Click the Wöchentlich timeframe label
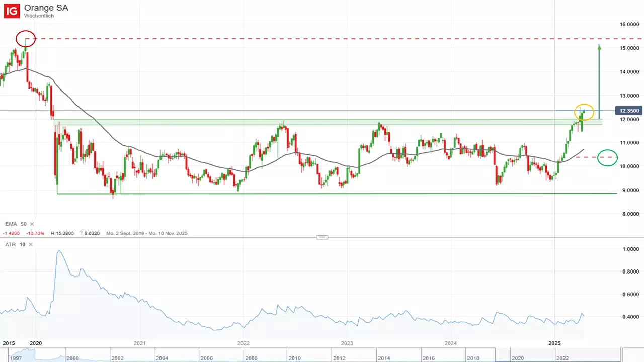This screenshot has width=644, height=362. point(39,16)
